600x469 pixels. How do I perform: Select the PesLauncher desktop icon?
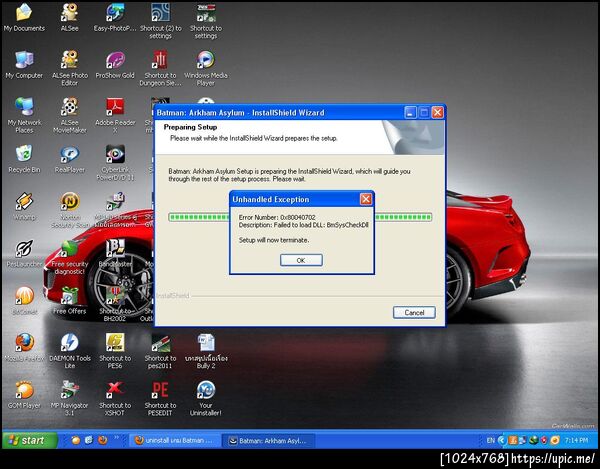tap(24, 253)
